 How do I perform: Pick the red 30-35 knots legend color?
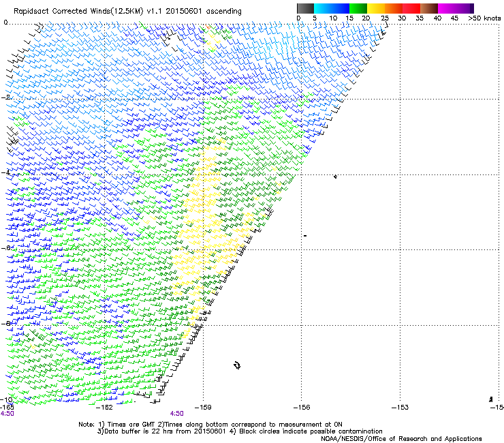pos(411,8)
